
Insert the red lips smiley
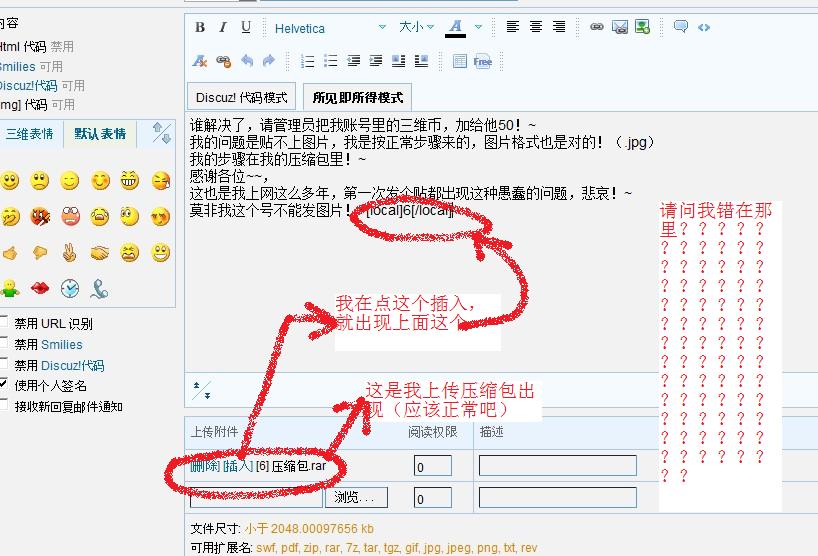[40, 287]
